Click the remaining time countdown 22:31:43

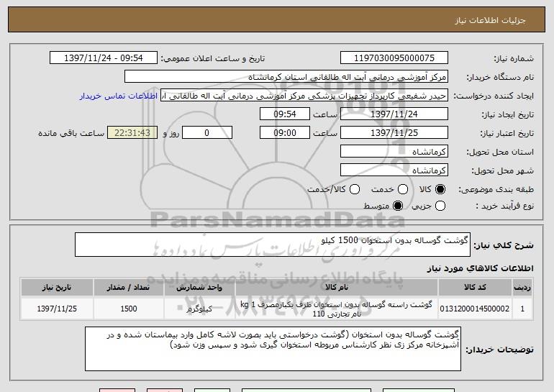(132, 133)
